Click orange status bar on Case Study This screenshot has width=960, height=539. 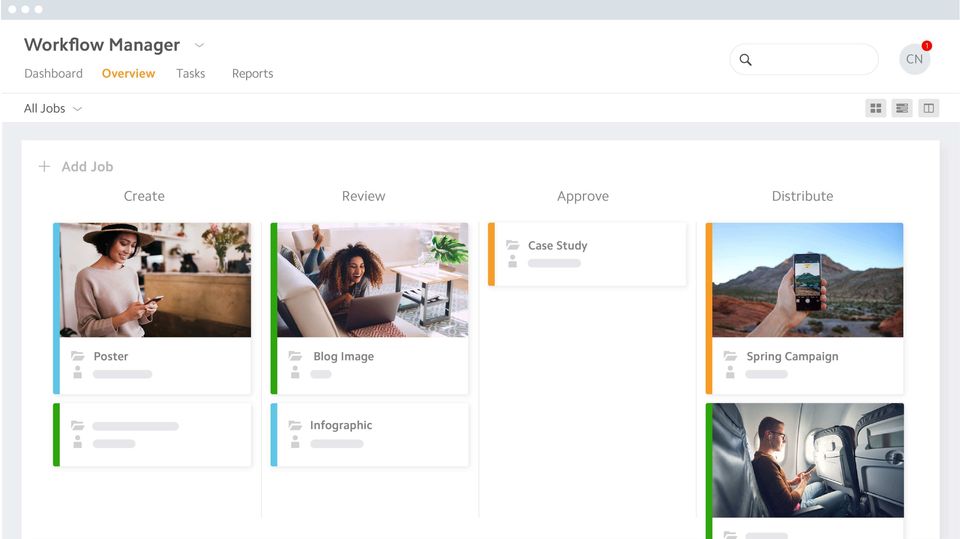point(491,254)
